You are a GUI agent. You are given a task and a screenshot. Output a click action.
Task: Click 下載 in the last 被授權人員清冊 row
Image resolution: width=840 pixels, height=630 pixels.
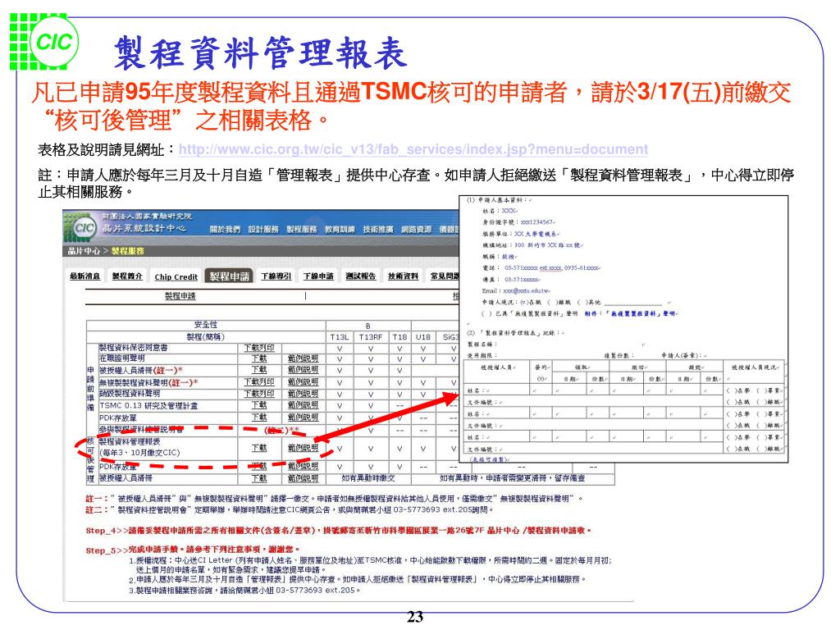259,478
